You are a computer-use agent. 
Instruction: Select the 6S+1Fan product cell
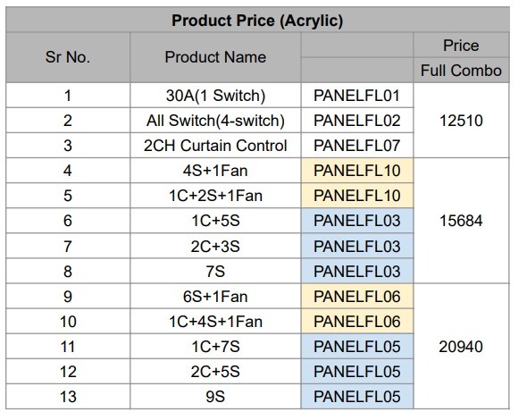215,297
